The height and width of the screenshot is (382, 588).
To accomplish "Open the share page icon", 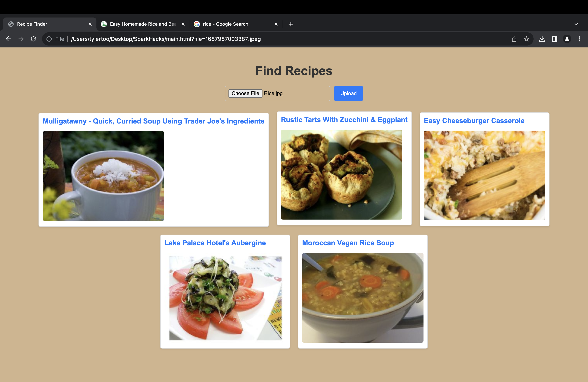I will (x=514, y=39).
